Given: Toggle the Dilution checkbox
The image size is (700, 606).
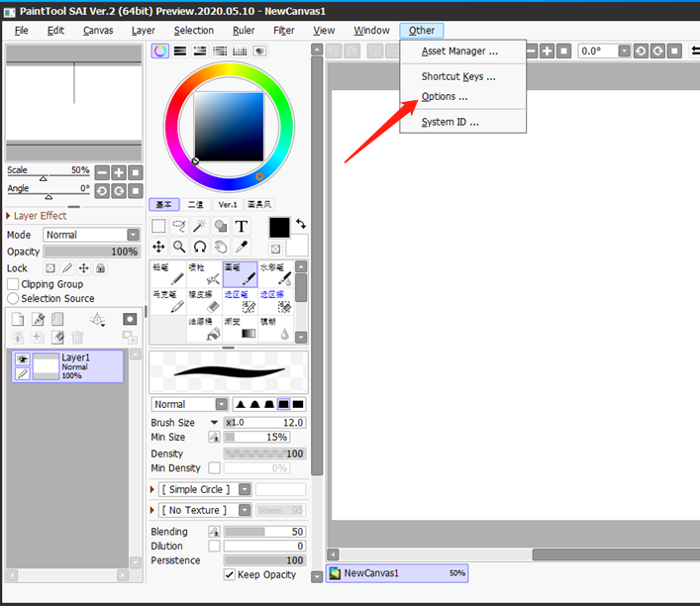Looking at the screenshot, I should tap(214, 546).
